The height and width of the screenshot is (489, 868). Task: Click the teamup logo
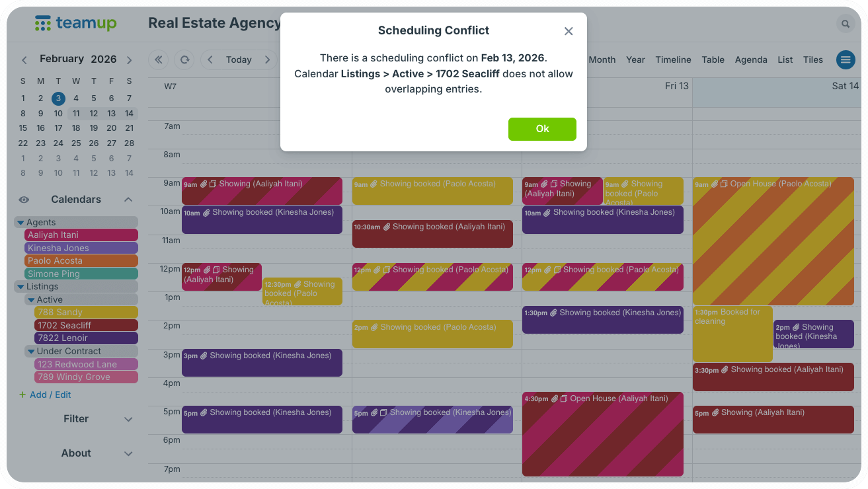click(x=75, y=24)
